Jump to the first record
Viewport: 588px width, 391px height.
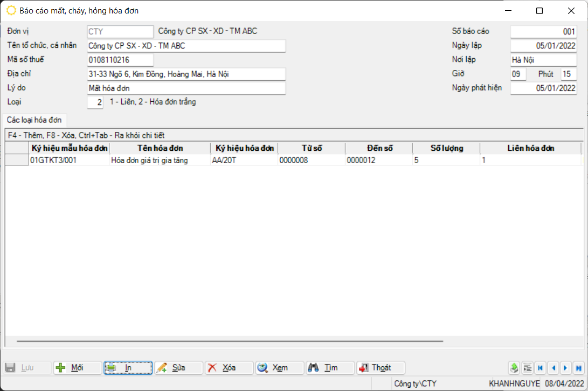[x=540, y=368]
